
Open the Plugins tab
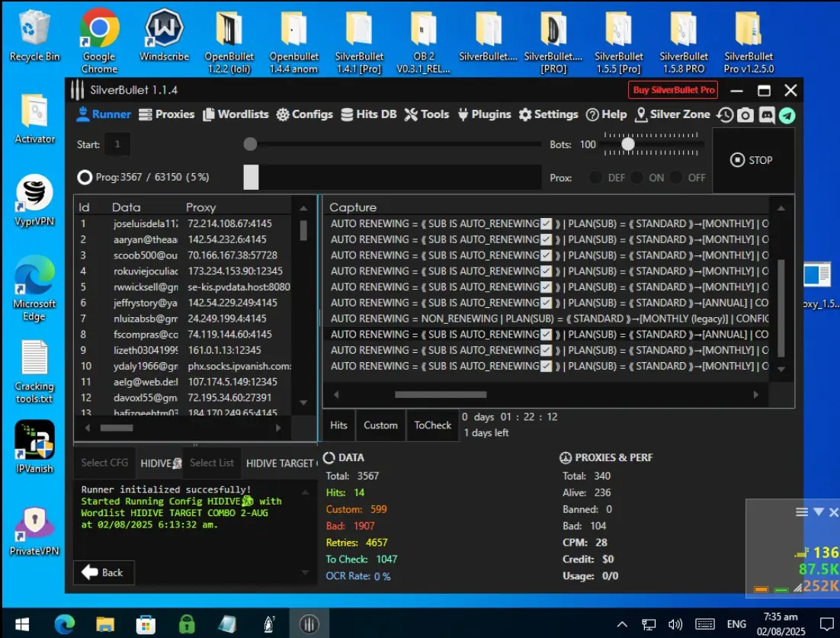(x=484, y=114)
